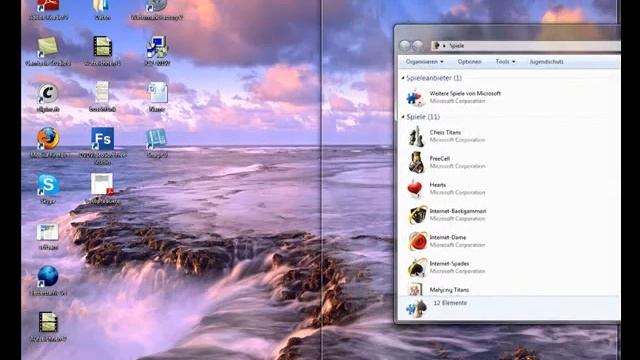The image size is (640, 360).
Task: Select the round black C desktop shortcut
Action: coord(48,93)
